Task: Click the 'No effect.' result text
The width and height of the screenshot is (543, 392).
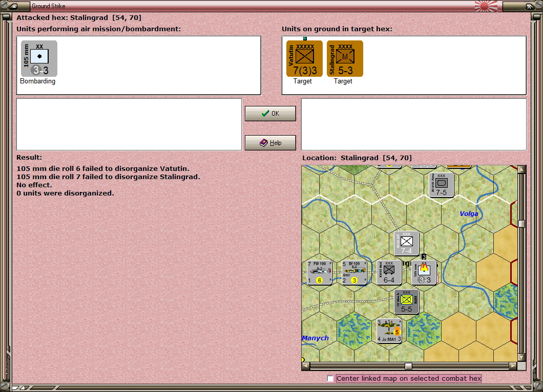Action: (x=34, y=185)
